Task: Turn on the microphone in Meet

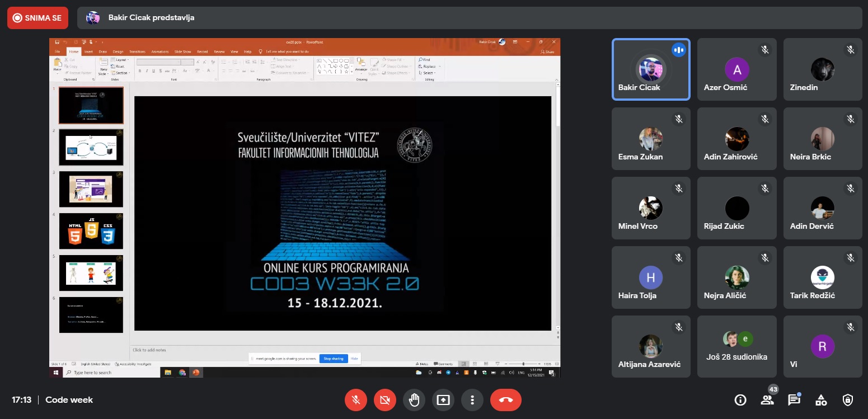Action: (x=355, y=400)
